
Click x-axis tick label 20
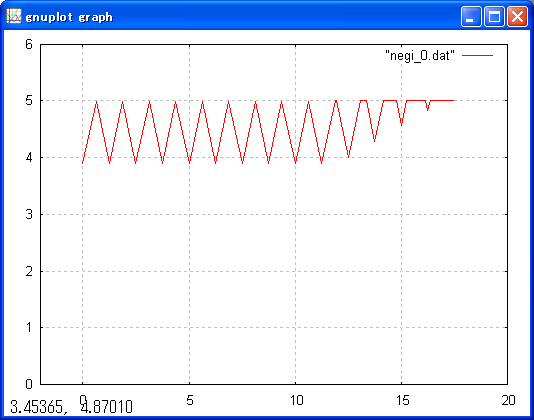(508, 400)
